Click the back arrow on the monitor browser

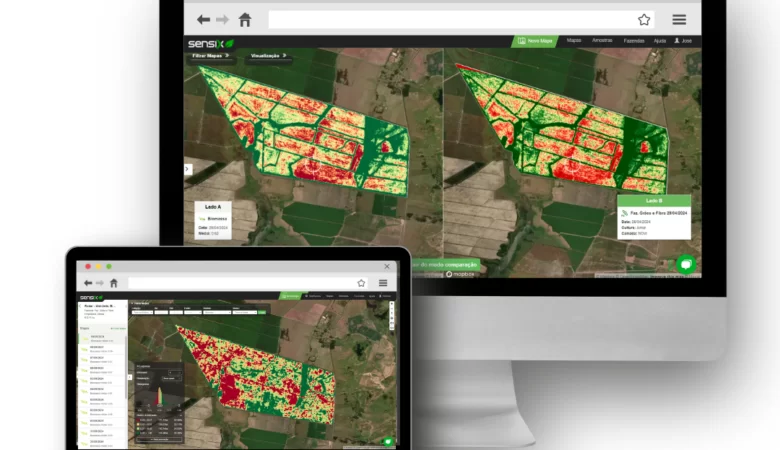pyautogui.click(x=203, y=19)
